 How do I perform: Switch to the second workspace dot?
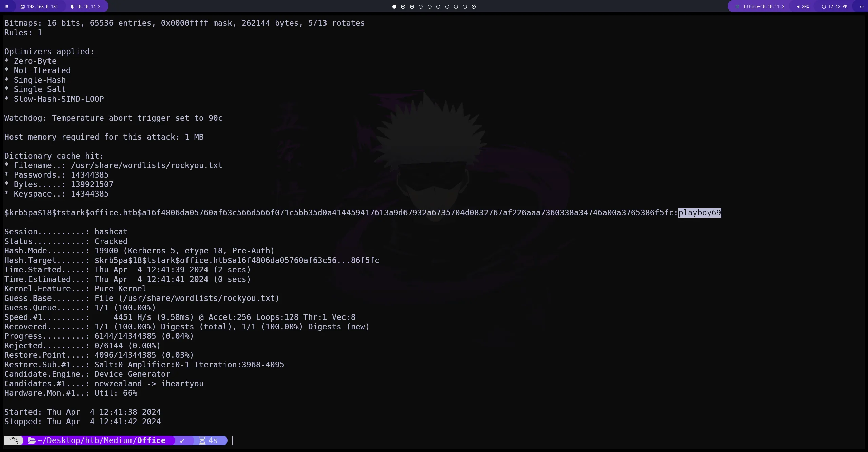[403, 7]
